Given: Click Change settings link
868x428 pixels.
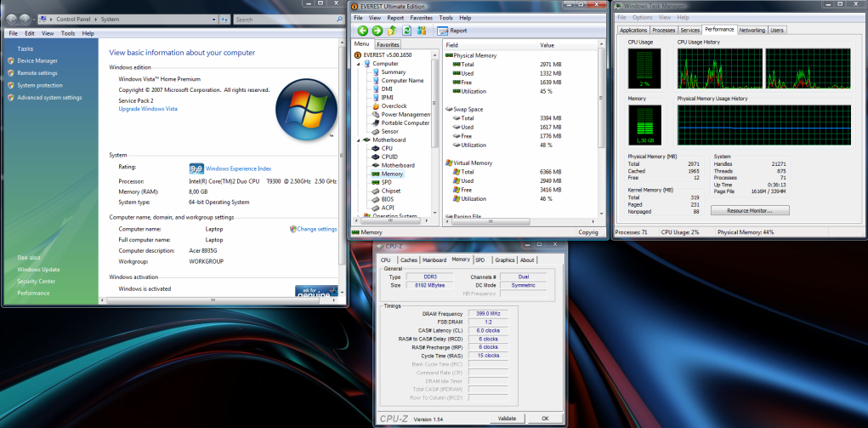Looking at the screenshot, I should click(316, 229).
